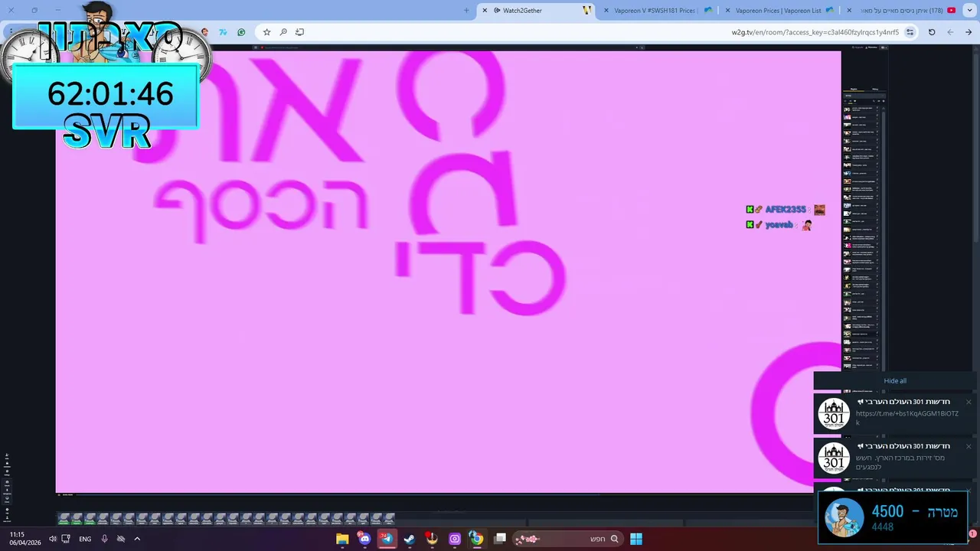Click the 301 channel avatar in first notification
This screenshot has height=551, width=980.
(x=834, y=414)
